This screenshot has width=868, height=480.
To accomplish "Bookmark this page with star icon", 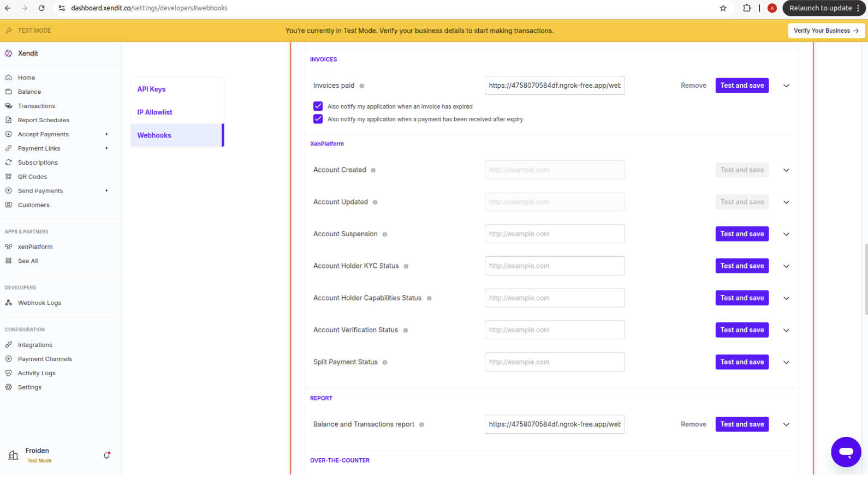I will pyautogui.click(x=723, y=8).
